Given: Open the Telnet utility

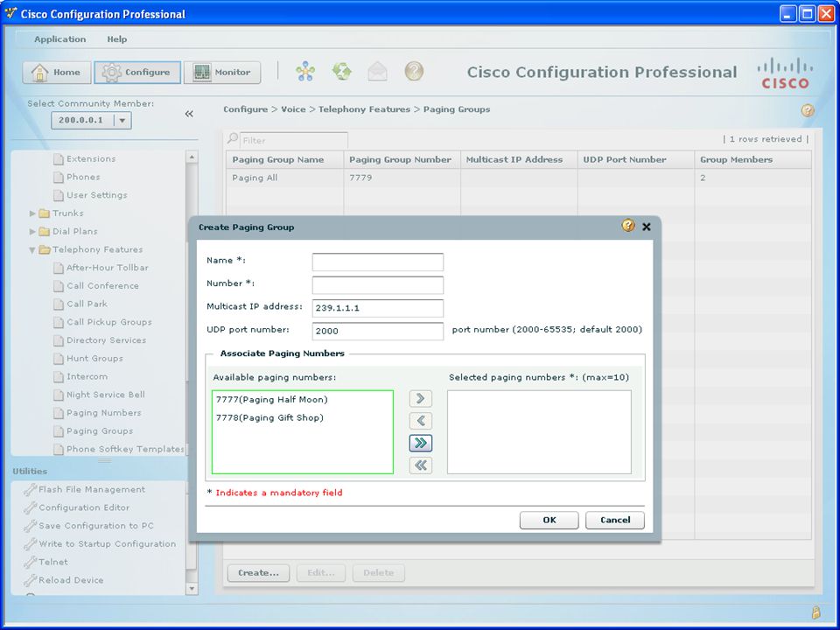Looking at the screenshot, I should tap(46, 563).
